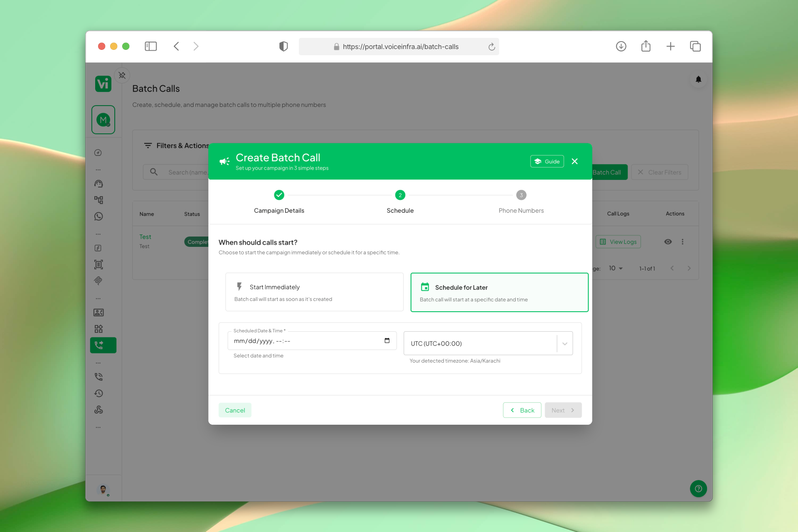Image resolution: width=798 pixels, height=532 pixels.
Task: Go to the Campaign Details step
Action: 279,202
